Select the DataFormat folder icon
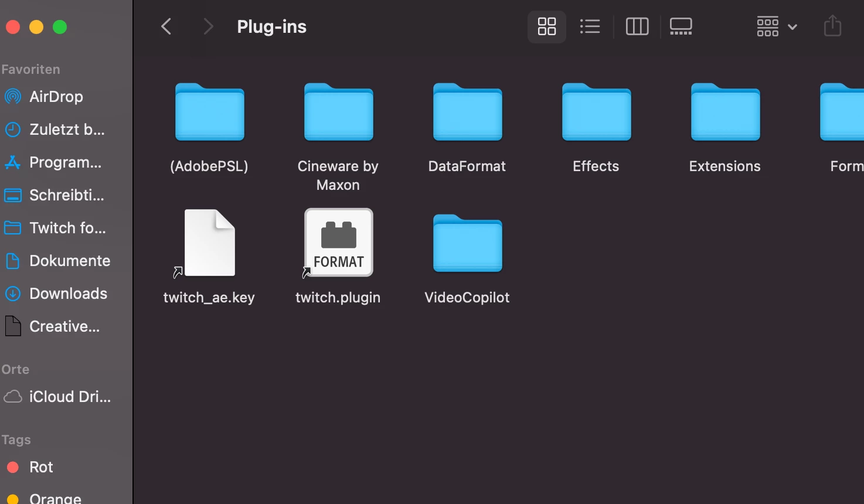The image size is (864, 504). [x=468, y=112]
